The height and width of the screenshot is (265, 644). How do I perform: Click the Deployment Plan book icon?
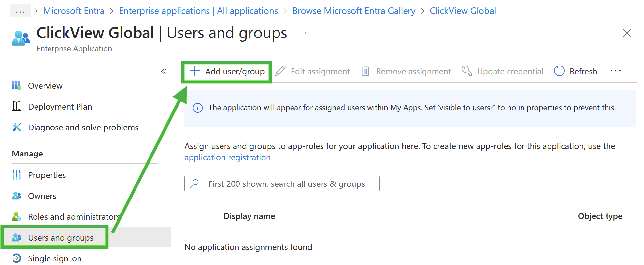click(17, 106)
